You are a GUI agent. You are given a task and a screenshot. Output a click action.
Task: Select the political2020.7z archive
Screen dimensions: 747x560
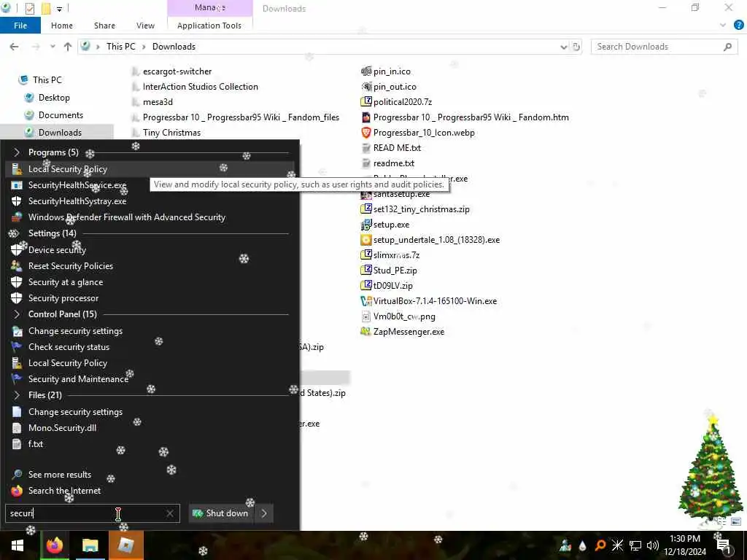click(397, 102)
